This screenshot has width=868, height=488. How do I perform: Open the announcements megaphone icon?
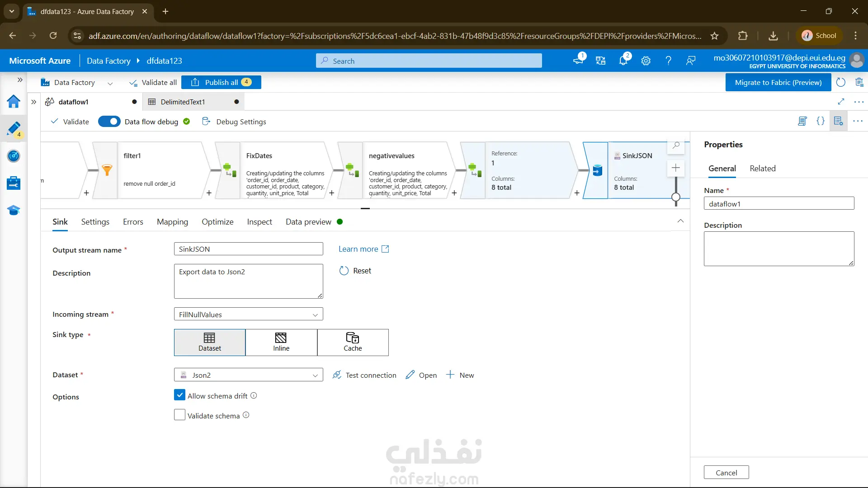coord(578,61)
